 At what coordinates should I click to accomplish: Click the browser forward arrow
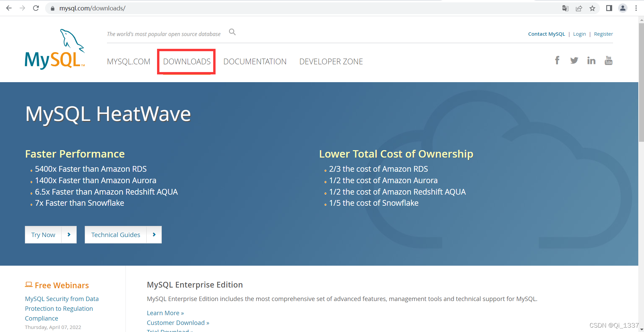(23, 8)
